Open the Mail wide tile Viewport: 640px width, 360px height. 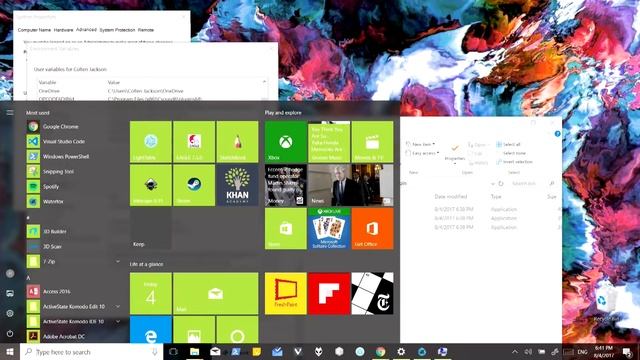tap(216, 293)
